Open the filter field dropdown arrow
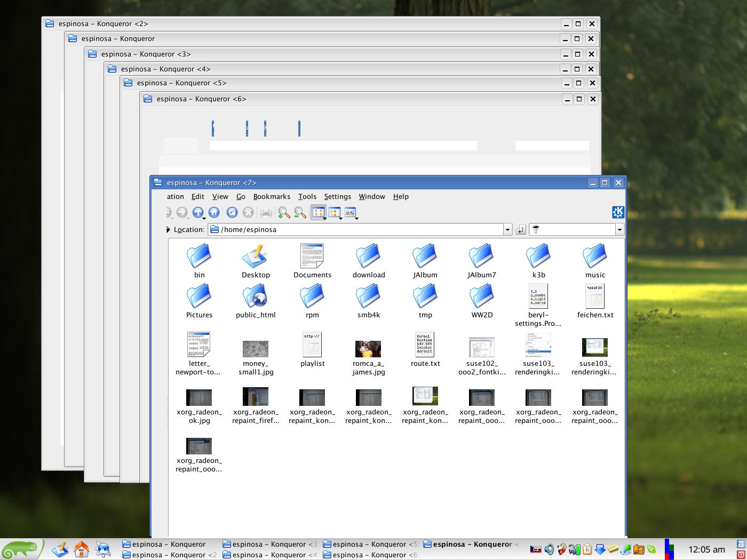The image size is (747, 560). (619, 229)
